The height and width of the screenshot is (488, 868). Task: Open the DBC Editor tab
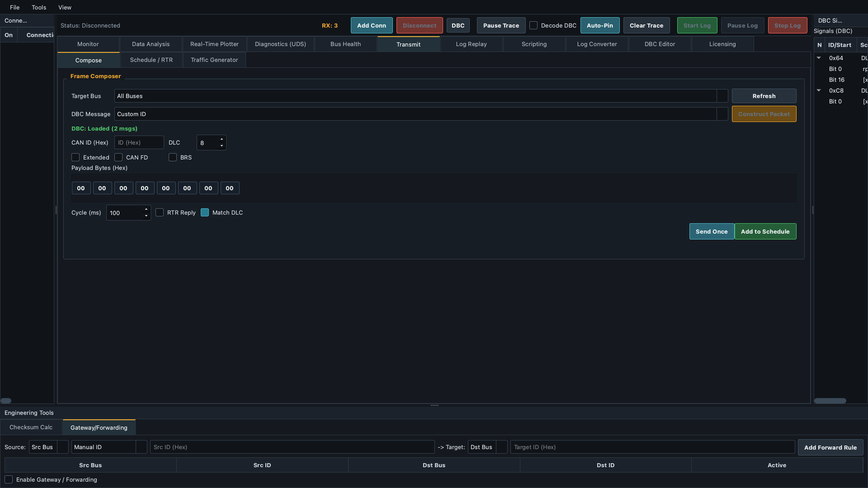click(x=660, y=44)
